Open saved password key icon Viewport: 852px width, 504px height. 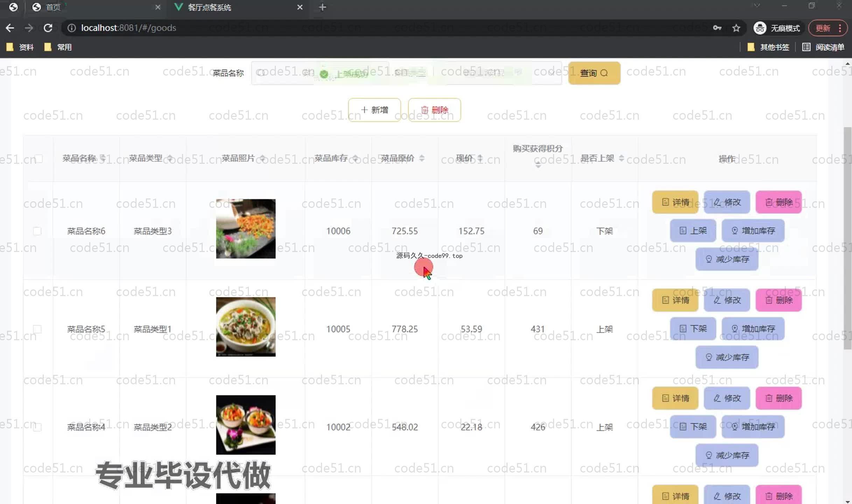(717, 28)
